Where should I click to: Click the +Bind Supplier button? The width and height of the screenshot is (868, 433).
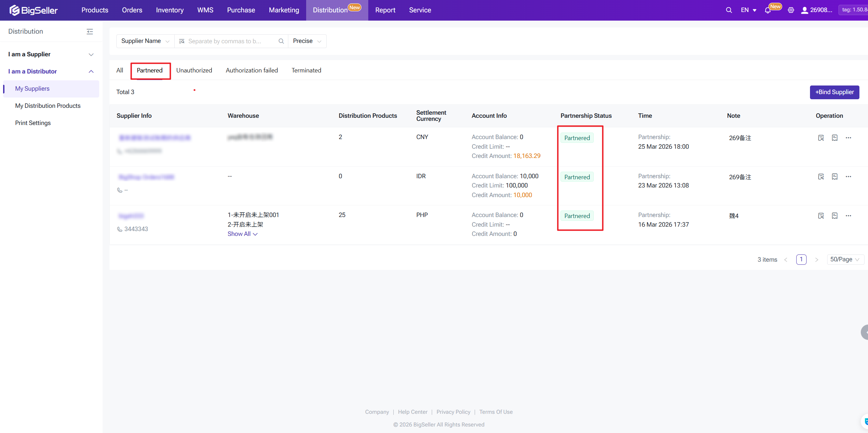[834, 92]
